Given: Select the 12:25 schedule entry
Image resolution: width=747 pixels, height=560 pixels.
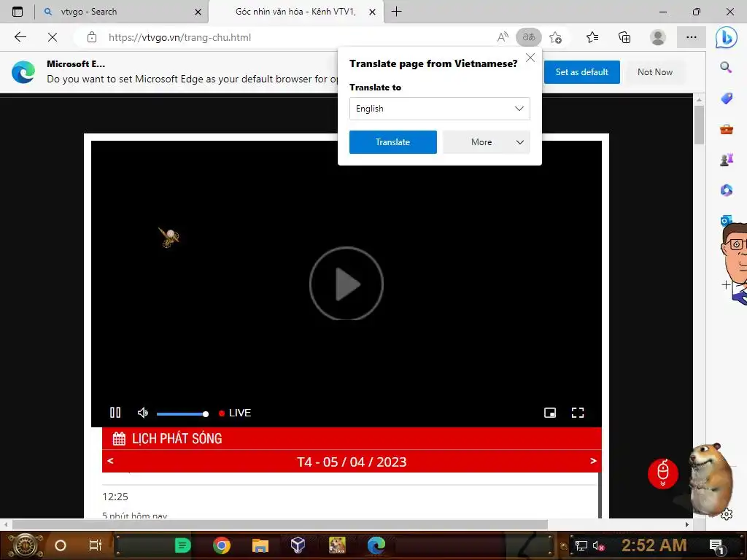Looking at the screenshot, I should coord(115,497).
